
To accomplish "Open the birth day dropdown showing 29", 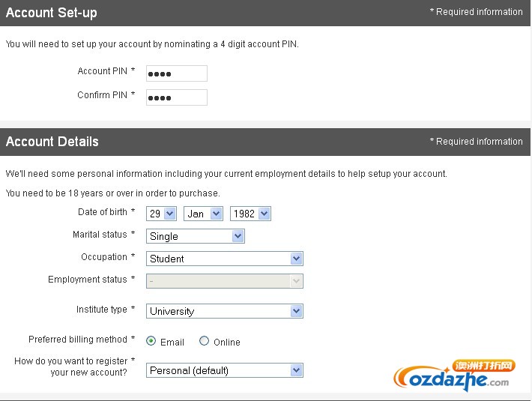I will [x=161, y=214].
